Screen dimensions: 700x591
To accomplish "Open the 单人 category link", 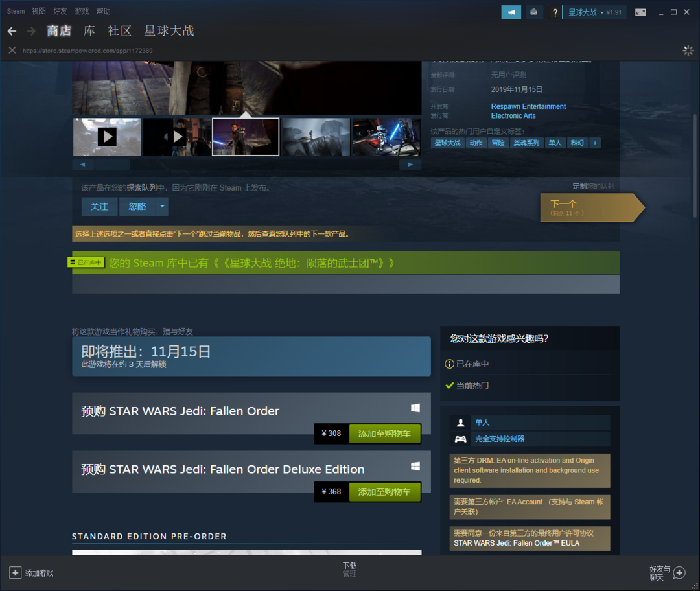I will coord(482,423).
